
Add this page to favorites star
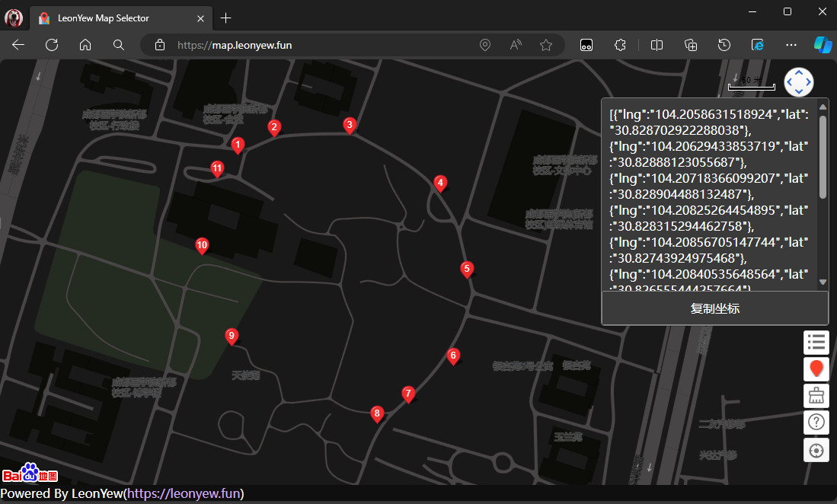click(x=545, y=46)
